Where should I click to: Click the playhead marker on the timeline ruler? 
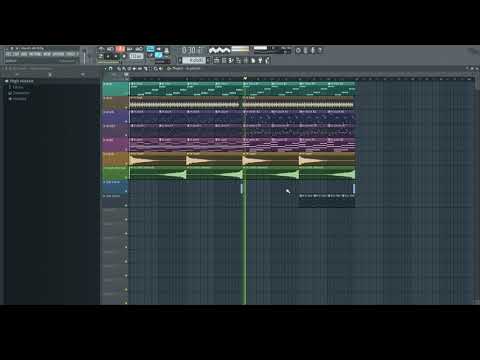(245, 78)
